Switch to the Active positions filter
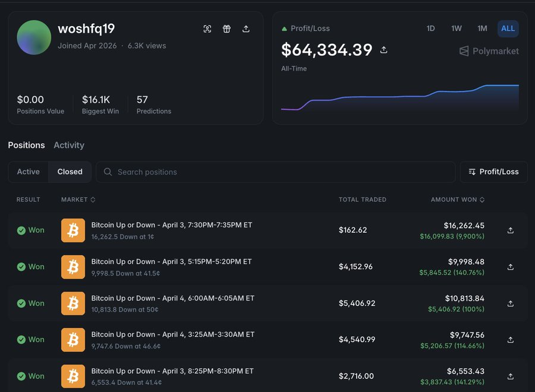This screenshot has width=535, height=392. [x=27, y=172]
